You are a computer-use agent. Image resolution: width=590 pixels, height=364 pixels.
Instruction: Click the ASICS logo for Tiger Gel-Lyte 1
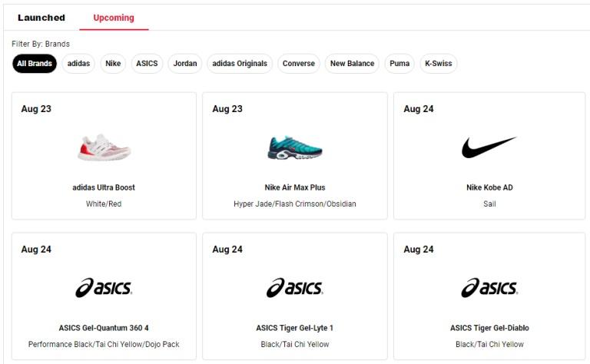coord(295,288)
